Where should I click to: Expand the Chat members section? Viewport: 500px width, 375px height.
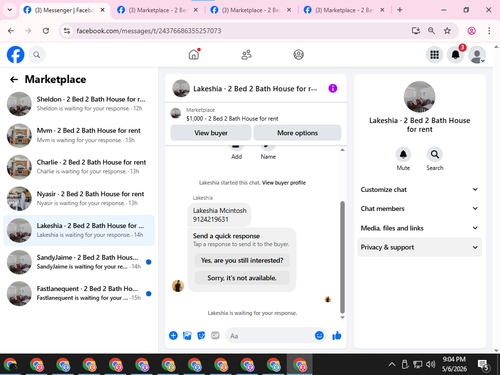(419, 209)
